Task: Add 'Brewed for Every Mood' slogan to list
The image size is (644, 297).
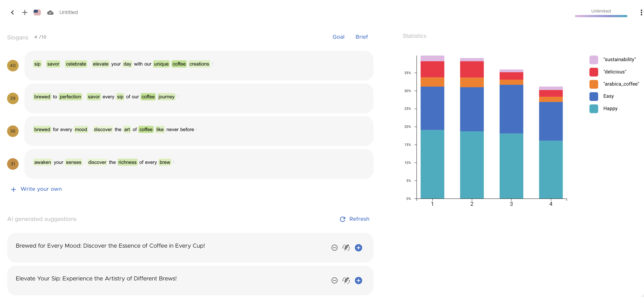Action: point(358,248)
